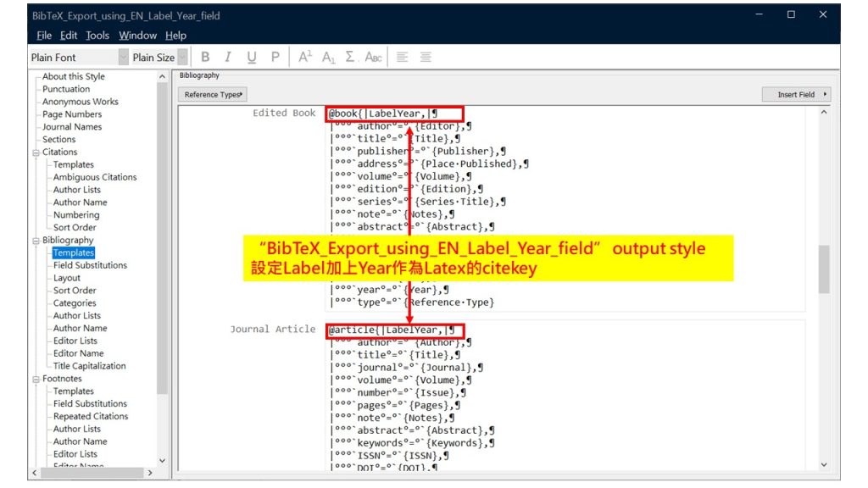868x488 pixels.
Task: Click in the Edited Book template field
Action: [565, 208]
